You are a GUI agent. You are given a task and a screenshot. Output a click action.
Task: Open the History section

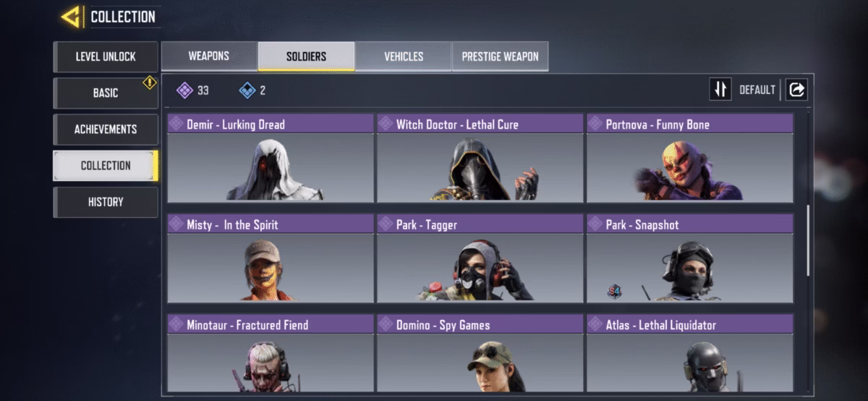[106, 202]
